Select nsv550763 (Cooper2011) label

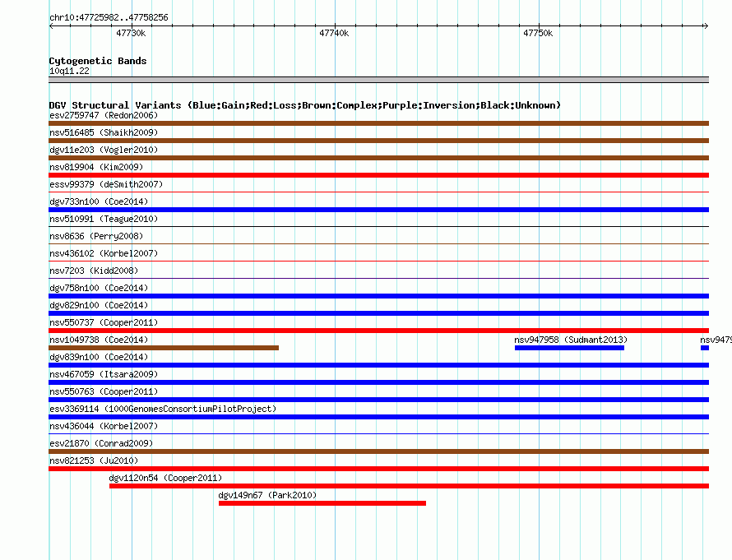click(104, 391)
